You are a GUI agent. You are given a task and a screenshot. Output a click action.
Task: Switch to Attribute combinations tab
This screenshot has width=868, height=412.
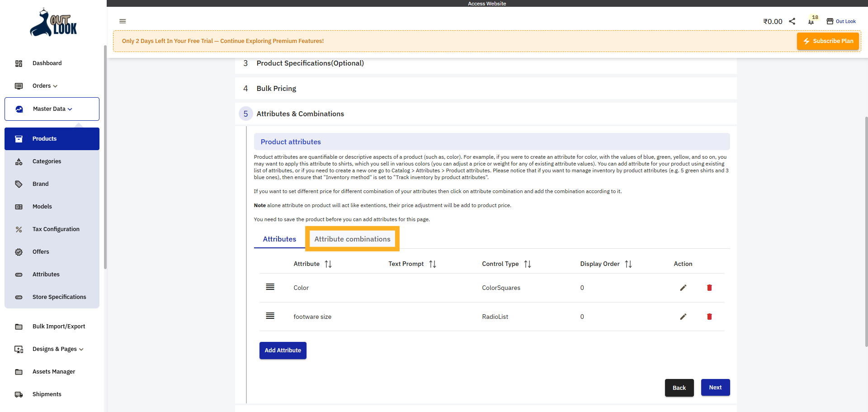pyautogui.click(x=352, y=239)
